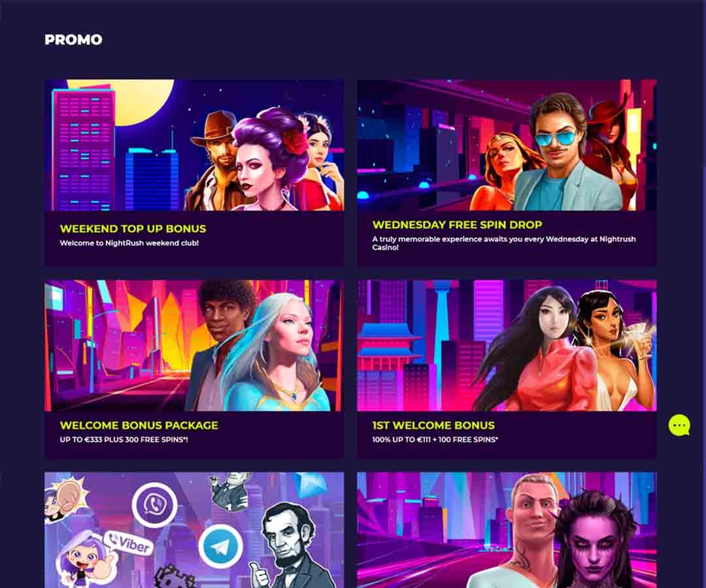Click the 1st Welcome Bonus title

(433, 425)
